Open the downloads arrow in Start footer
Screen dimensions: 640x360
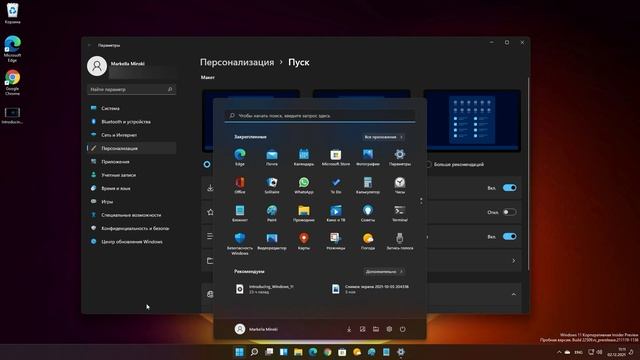click(x=349, y=329)
